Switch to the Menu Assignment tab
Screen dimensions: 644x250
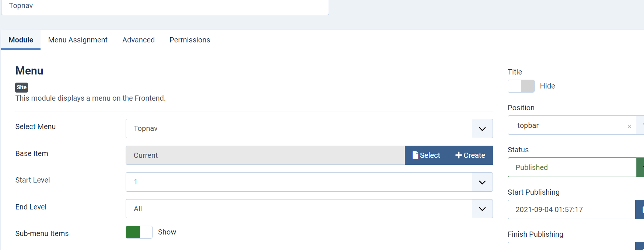[78, 40]
